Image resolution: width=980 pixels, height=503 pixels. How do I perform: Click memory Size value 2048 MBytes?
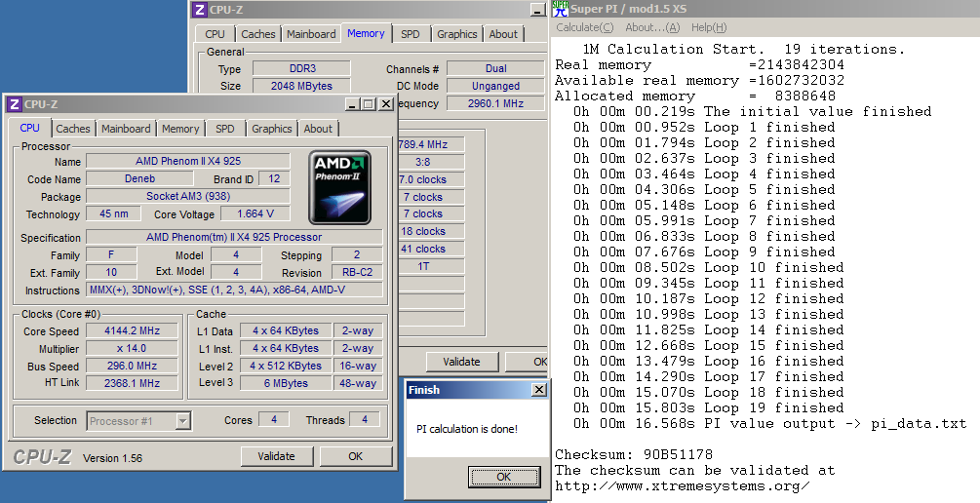tap(302, 86)
